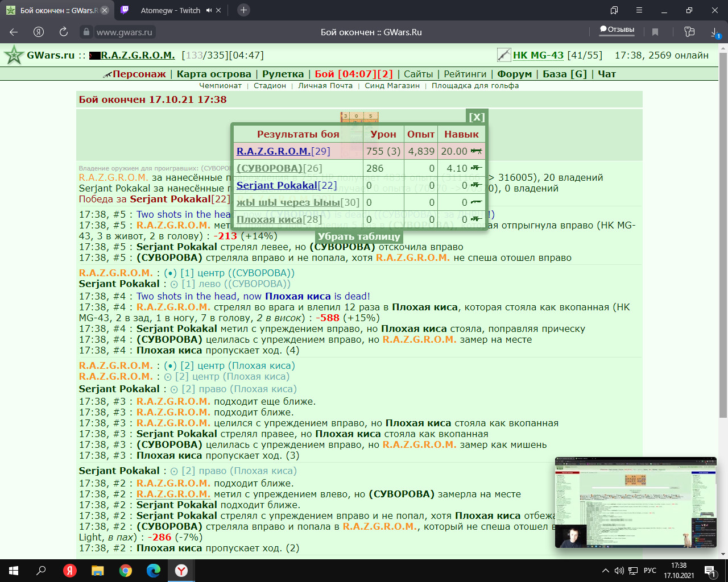The height and width of the screenshot is (582, 728).
Task: Open browser extensions panel icon
Action: point(689,32)
